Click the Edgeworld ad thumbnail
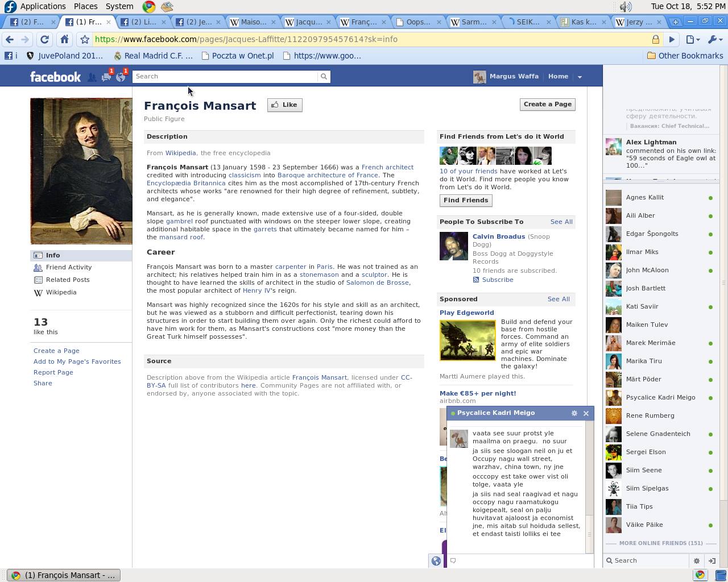The image size is (728, 582). pos(468,340)
